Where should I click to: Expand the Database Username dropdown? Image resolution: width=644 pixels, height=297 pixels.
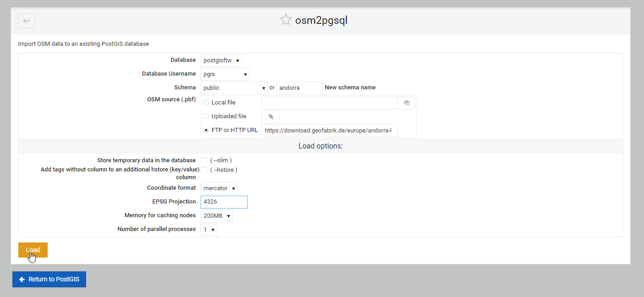point(225,74)
